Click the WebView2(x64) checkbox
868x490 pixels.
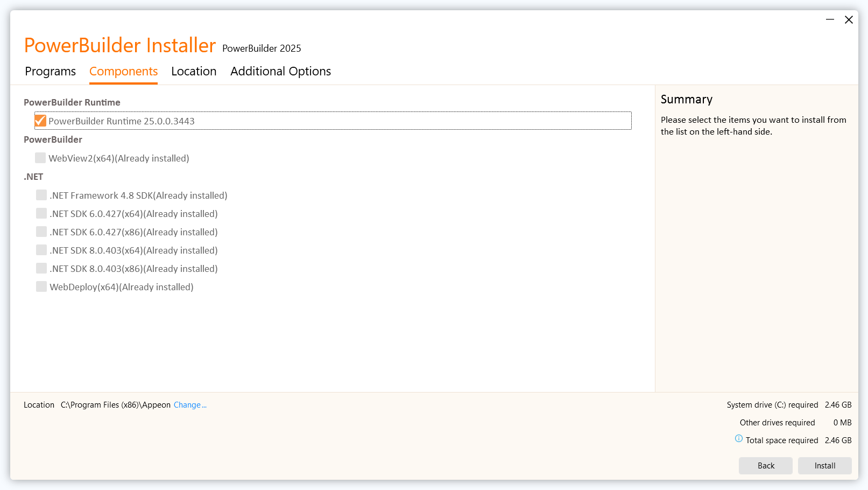point(40,158)
